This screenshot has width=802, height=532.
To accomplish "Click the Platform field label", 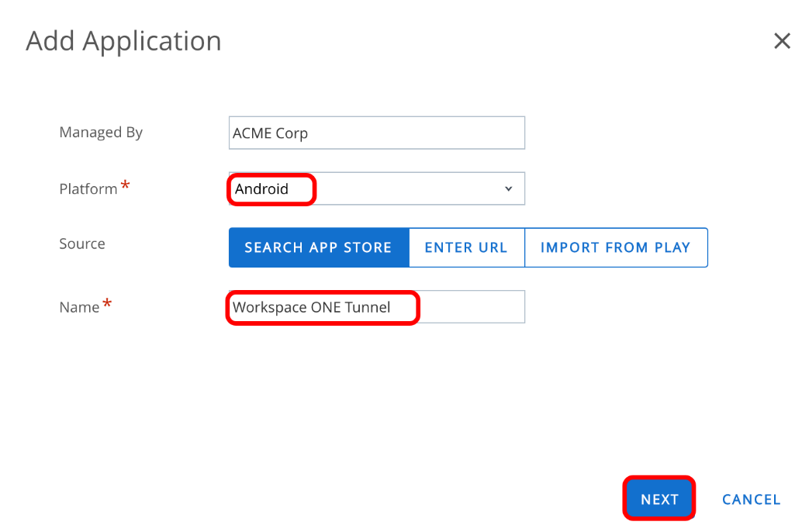I will [x=88, y=188].
